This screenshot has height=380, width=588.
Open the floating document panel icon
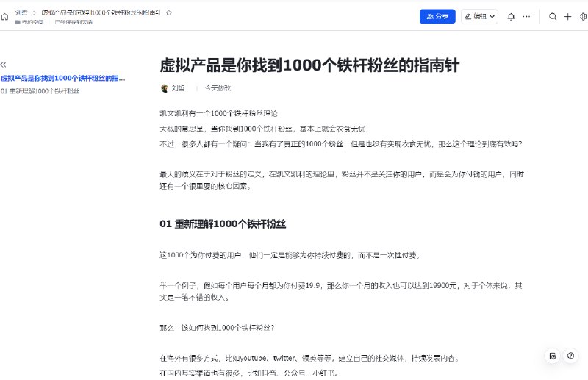coord(553,356)
